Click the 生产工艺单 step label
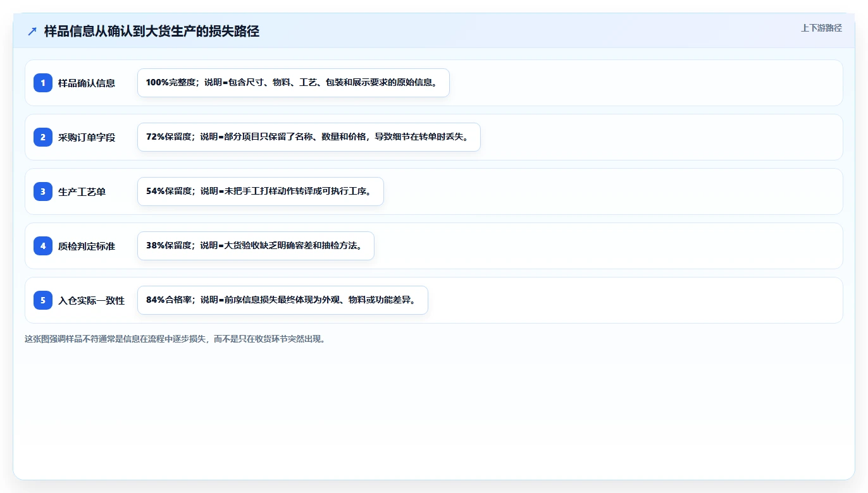 click(x=82, y=192)
